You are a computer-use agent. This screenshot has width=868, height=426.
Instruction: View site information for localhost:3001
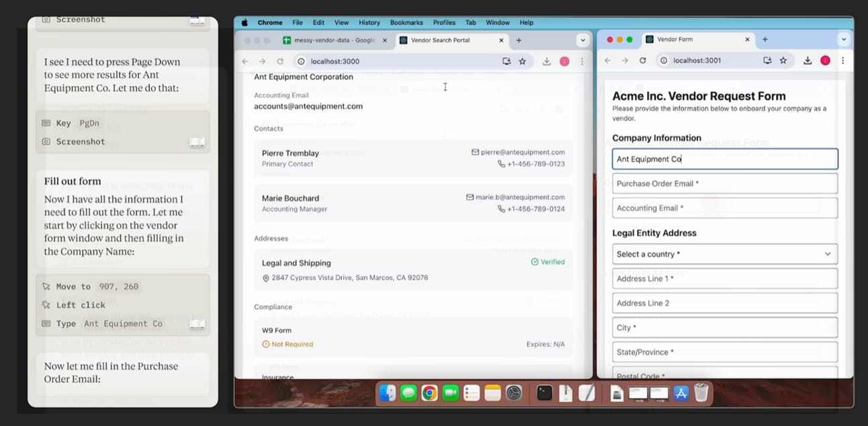[664, 60]
